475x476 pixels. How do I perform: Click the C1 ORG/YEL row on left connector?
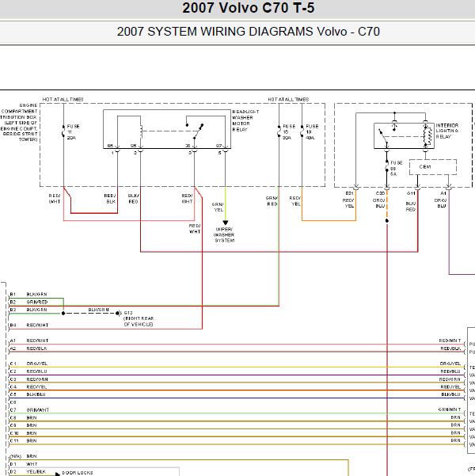(x=28, y=364)
